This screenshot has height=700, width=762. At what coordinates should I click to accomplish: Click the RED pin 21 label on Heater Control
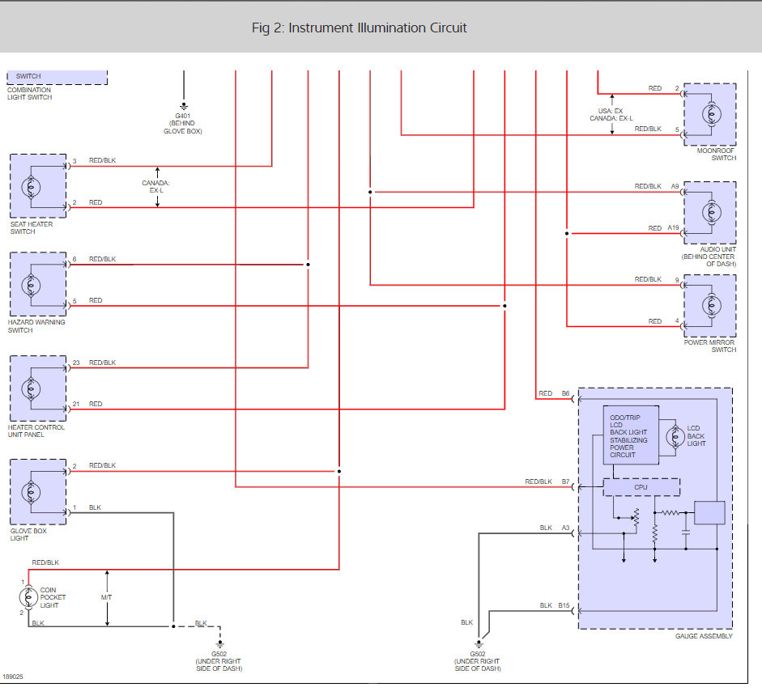coord(87,404)
